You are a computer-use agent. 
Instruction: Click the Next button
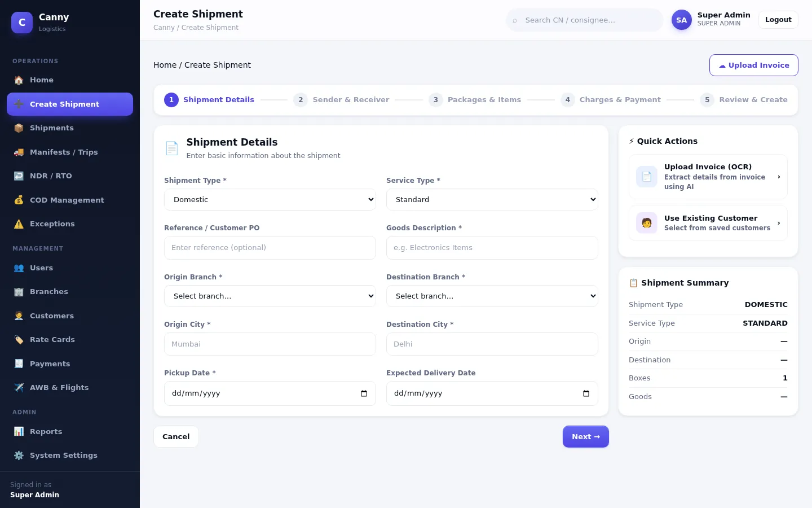[586, 437]
